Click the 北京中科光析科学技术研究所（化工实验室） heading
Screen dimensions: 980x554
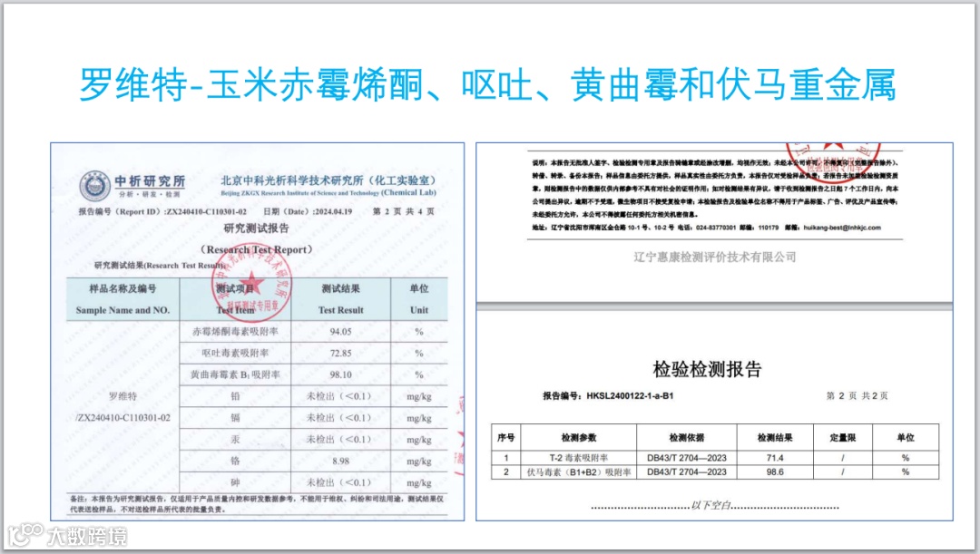pos(328,180)
